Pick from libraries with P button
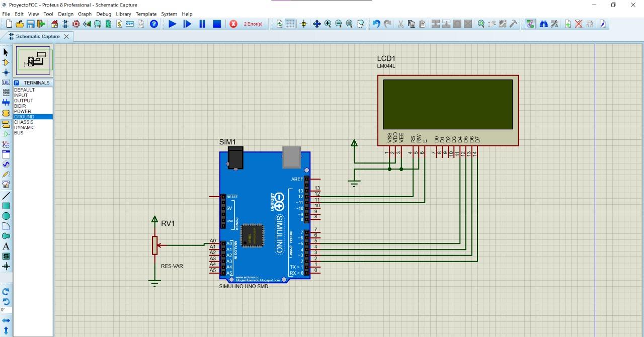Image resolution: width=644 pixels, height=337 pixels. pyautogui.click(x=17, y=82)
